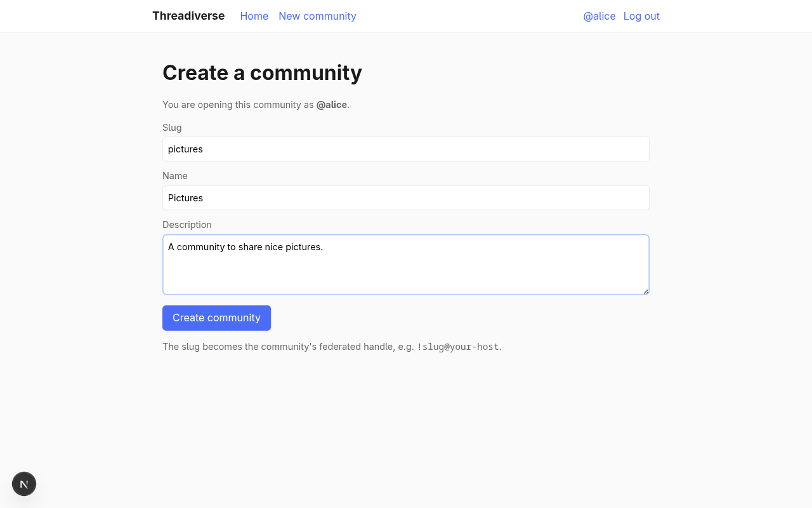Image resolution: width=812 pixels, height=508 pixels.
Task: Focus the Name input field
Action: [x=405, y=198]
